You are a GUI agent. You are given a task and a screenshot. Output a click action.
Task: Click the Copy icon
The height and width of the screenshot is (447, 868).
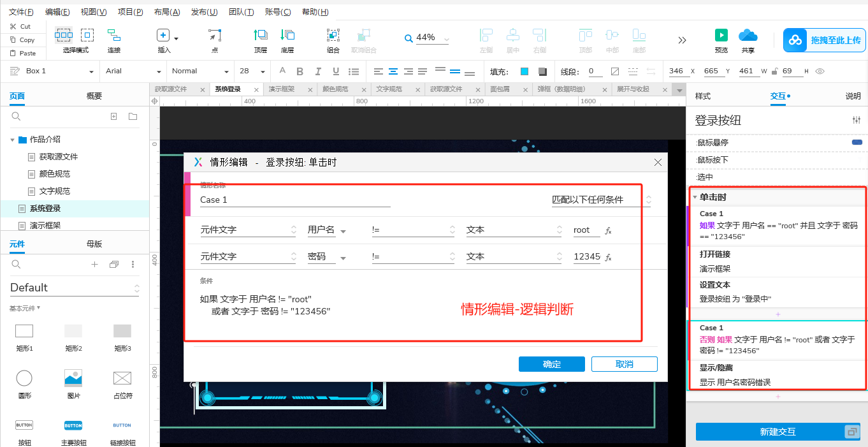(13, 40)
